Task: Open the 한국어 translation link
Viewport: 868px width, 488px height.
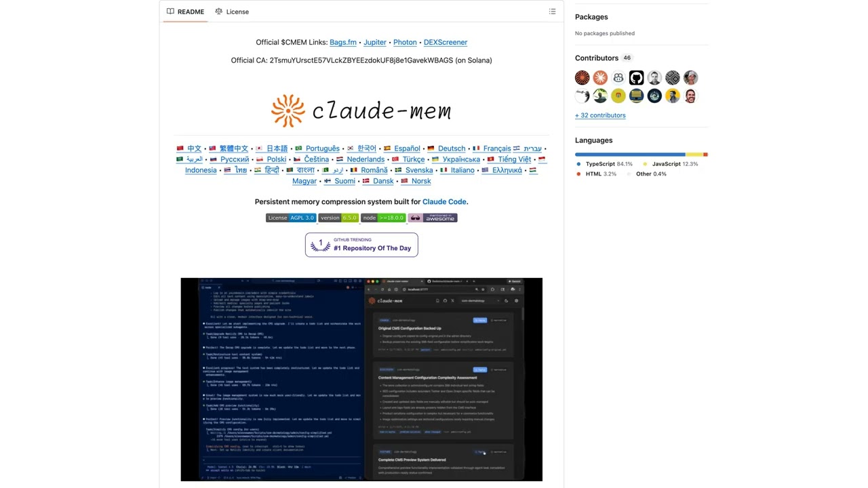Action: [x=361, y=148]
